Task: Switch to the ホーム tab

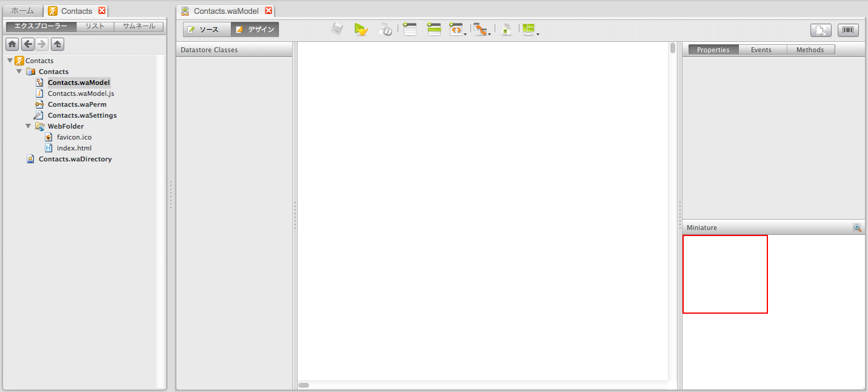Action: pos(22,11)
